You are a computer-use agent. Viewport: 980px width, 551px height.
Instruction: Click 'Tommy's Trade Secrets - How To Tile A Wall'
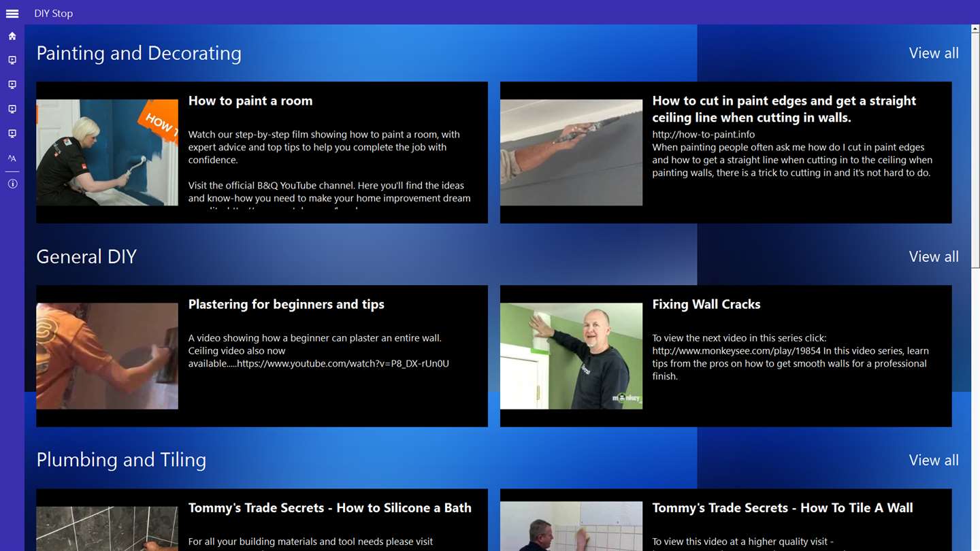coord(783,507)
